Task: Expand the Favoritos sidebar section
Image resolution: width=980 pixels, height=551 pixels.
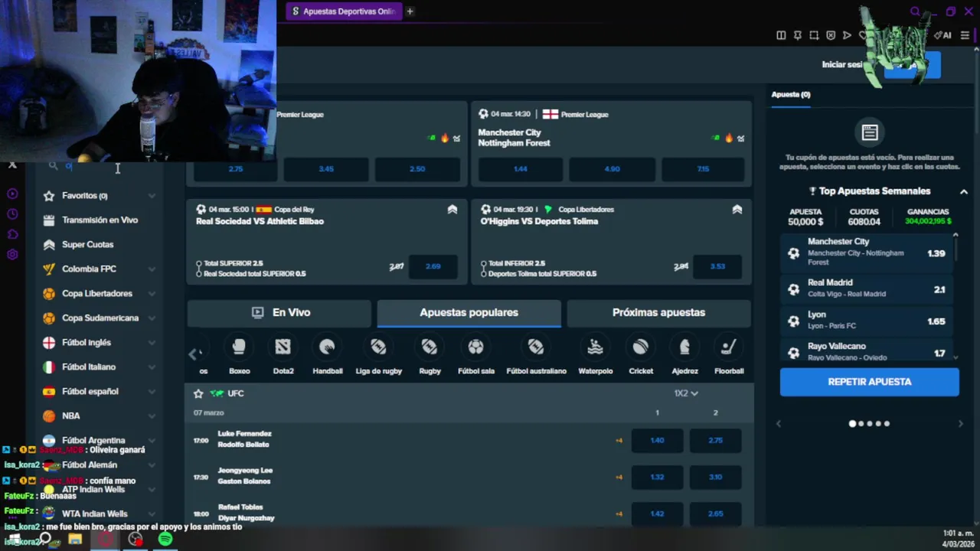Action: coord(152,196)
